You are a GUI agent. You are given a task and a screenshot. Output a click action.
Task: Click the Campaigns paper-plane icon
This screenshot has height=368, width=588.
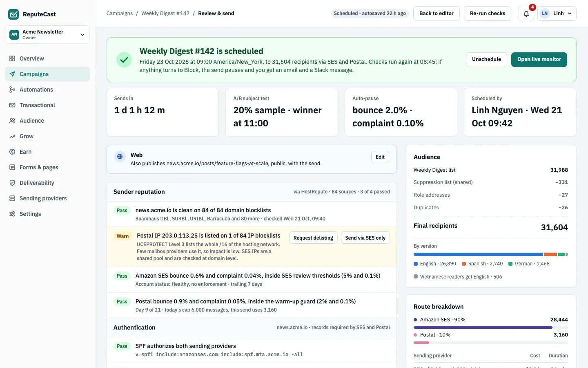click(12, 74)
